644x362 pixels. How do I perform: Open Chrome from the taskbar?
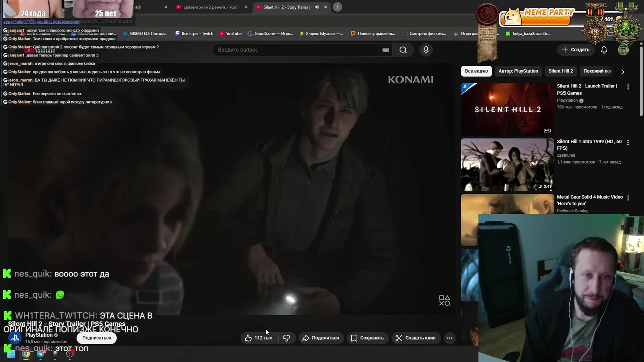click(x=26, y=354)
